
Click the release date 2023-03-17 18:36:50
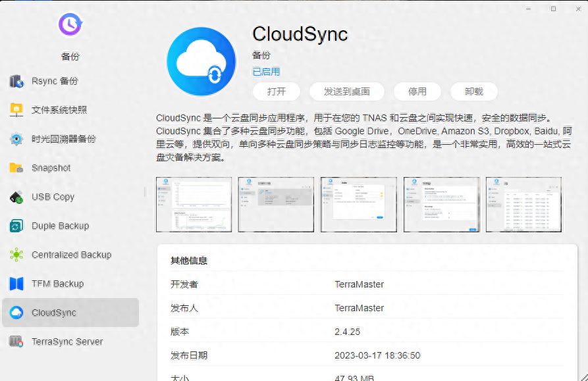(377, 355)
